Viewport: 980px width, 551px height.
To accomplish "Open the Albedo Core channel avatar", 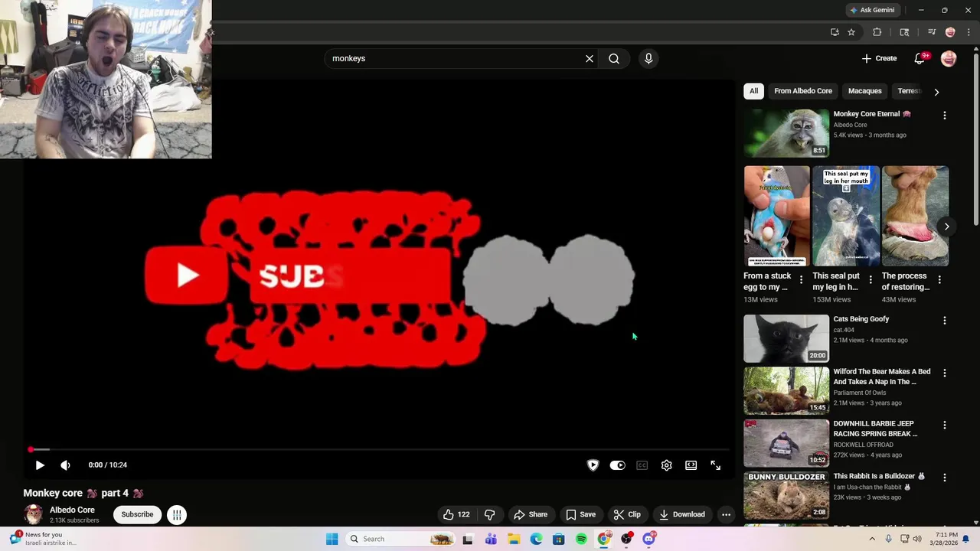I will (x=33, y=514).
